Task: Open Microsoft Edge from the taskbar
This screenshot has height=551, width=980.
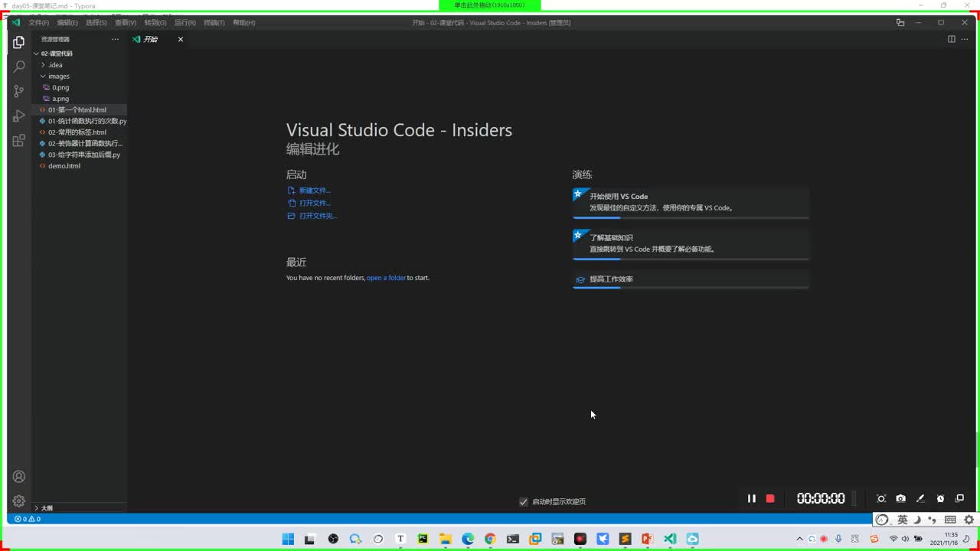Action: pos(468,539)
